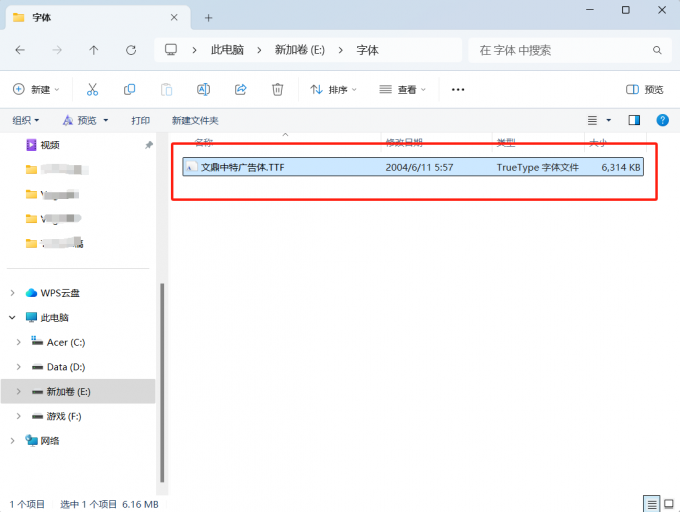Expand the 游戏 (F:) drive node
680x512 pixels.
click(x=19, y=416)
